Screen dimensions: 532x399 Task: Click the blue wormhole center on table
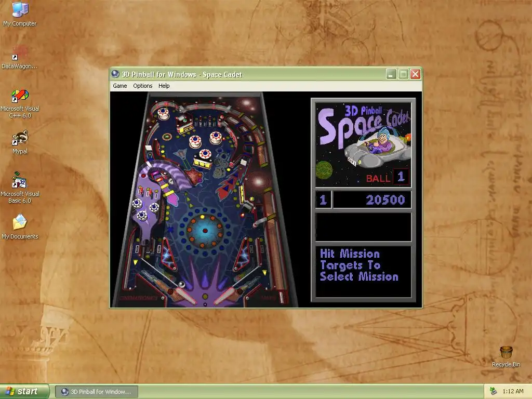pyautogui.click(x=205, y=231)
